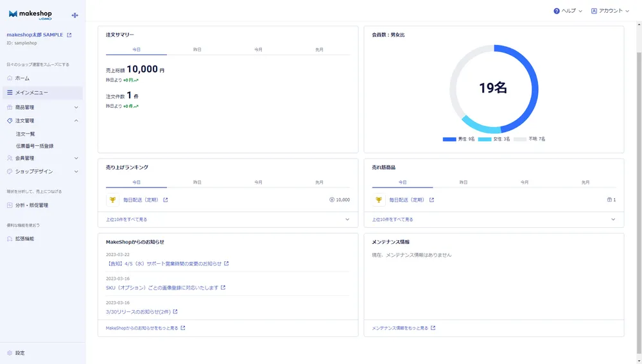Collapse the Order Management (注文管理) section
Image resolution: width=642 pixels, height=364 pixels.
click(x=76, y=121)
